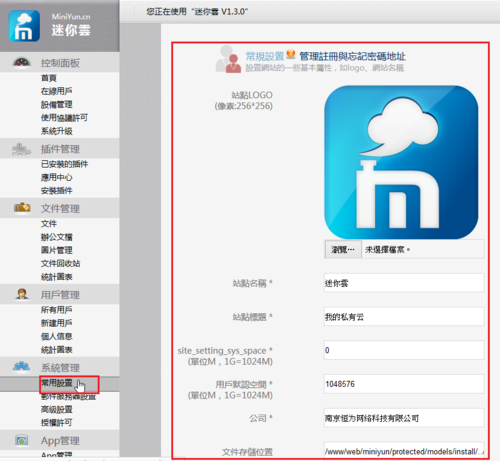Click the 管理註冊與忘記密碼地址 link
500x461 pixels.
click(352, 56)
